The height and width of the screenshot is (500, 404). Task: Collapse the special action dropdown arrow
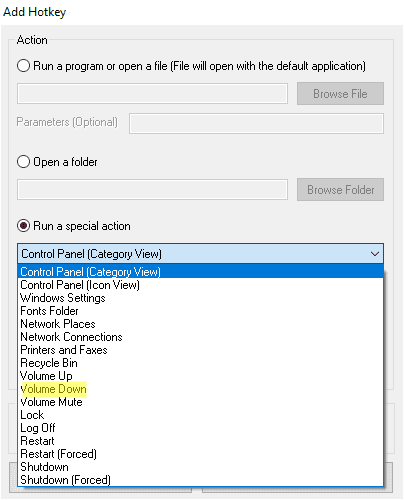pos(375,254)
